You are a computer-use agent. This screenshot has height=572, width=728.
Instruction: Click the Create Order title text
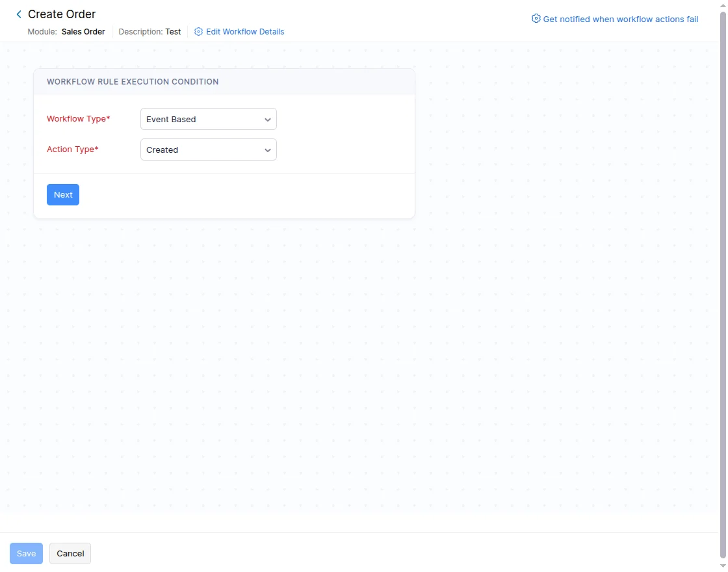[62, 14]
